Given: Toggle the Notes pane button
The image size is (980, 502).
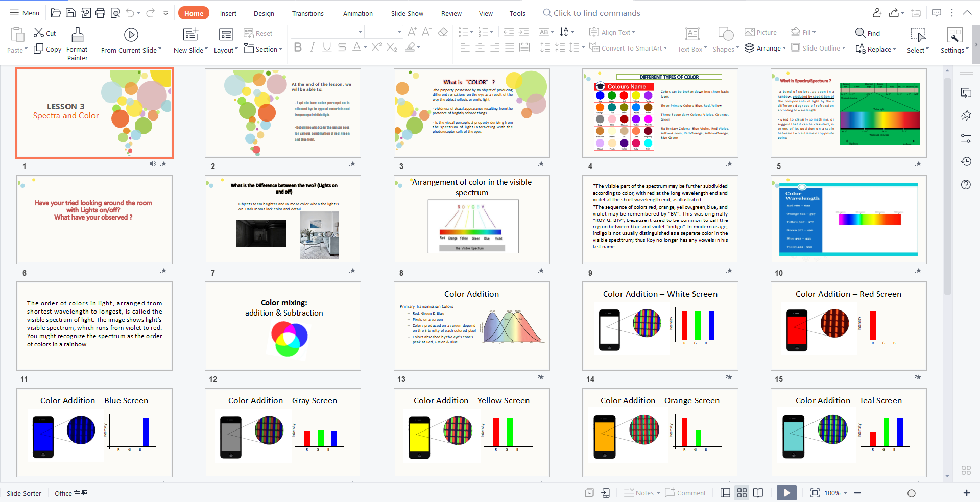Looking at the screenshot, I should point(641,493).
